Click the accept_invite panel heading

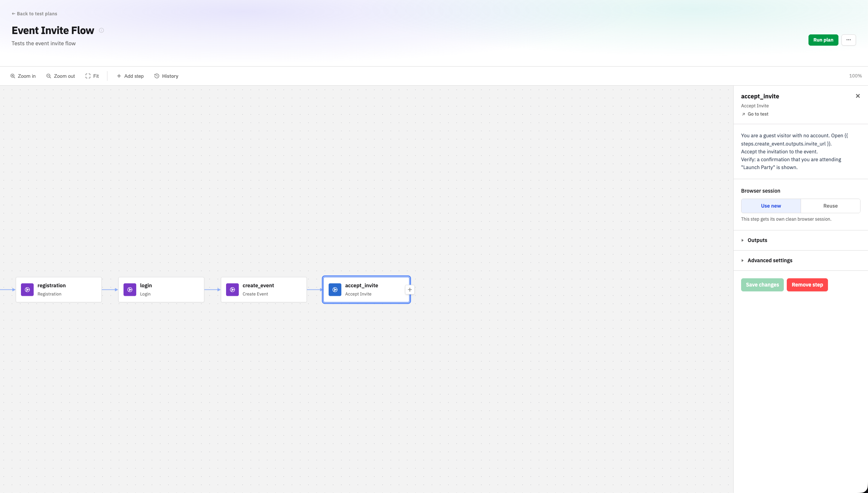[x=760, y=96]
